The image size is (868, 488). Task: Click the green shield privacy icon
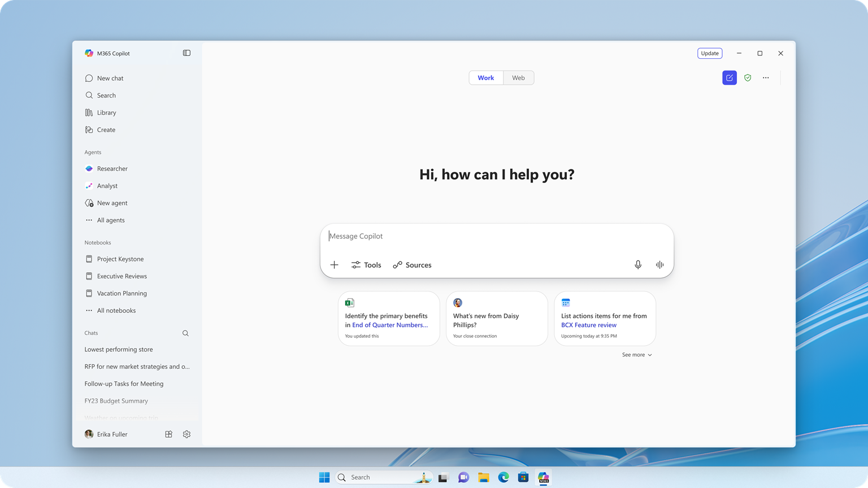pos(747,77)
